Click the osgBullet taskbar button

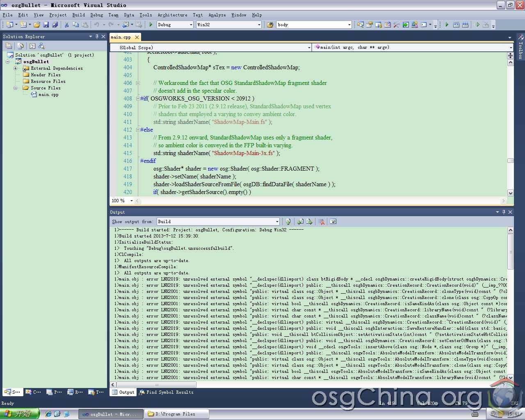point(111,414)
